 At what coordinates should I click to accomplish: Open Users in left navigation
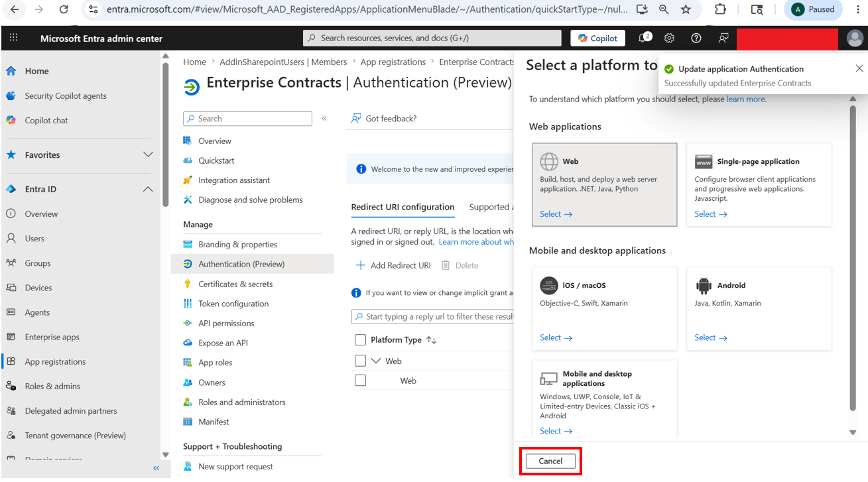tap(34, 238)
